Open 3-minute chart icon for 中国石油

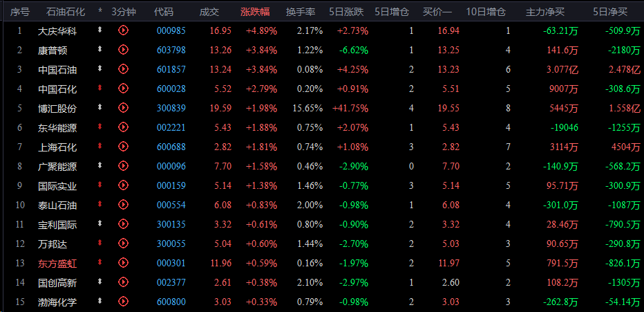click(123, 69)
